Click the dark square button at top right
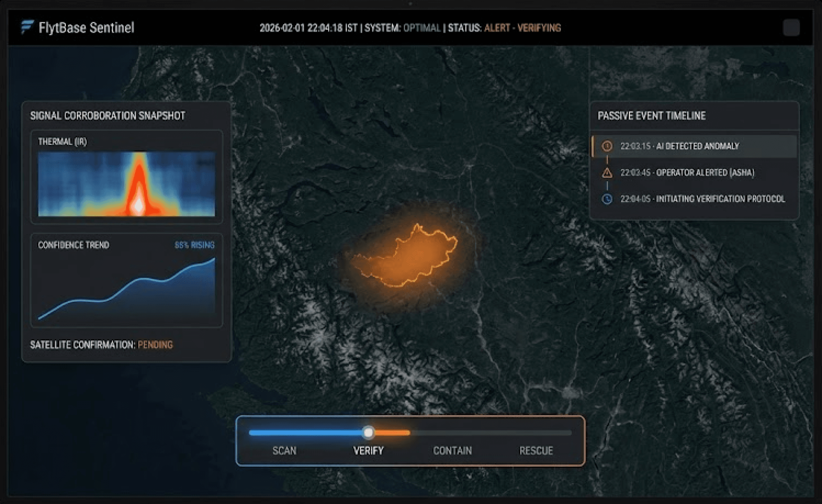The image size is (822, 504). coord(791,27)
